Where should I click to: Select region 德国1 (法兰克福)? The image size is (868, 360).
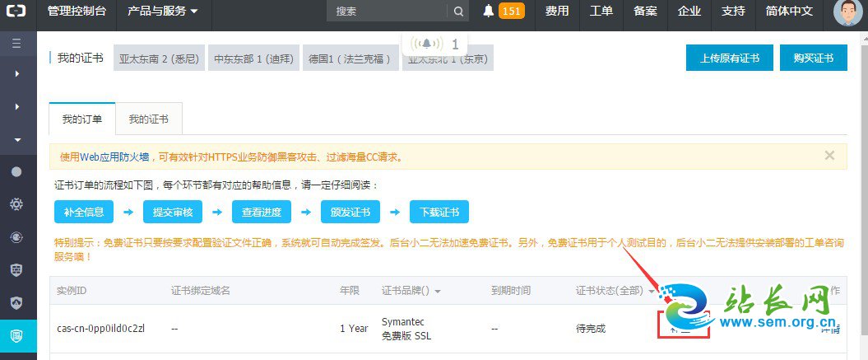coord(350,58)
